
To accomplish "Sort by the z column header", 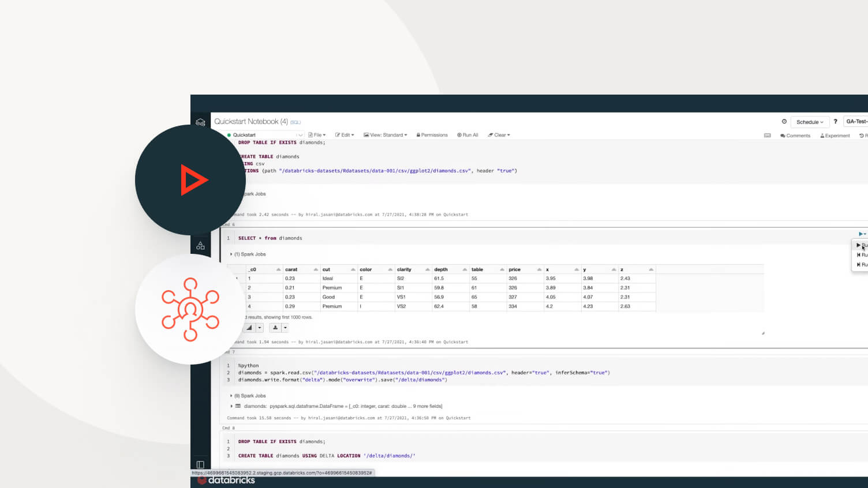I will point(637,269).
